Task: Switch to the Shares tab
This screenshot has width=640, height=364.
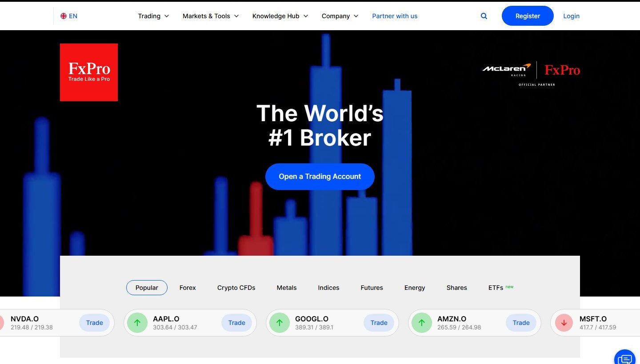Action: (457, 288)
